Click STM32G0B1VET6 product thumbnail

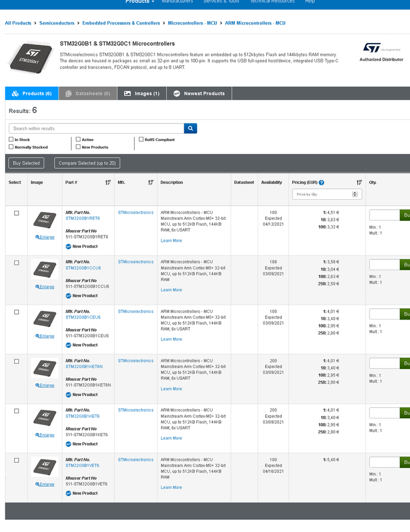click(x=45, y=467)
